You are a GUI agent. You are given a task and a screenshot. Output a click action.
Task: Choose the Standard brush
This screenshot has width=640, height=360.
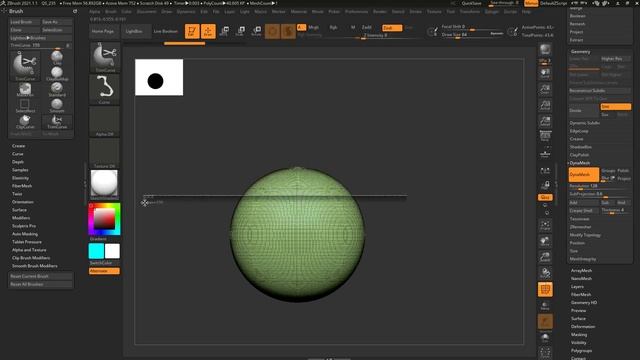tap(57, 89)
